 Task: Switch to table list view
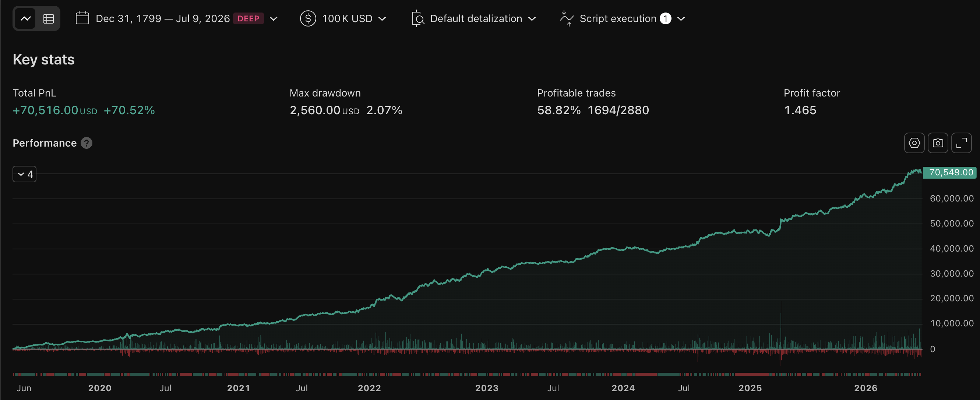pyautogui.click(x=48, y=18)
